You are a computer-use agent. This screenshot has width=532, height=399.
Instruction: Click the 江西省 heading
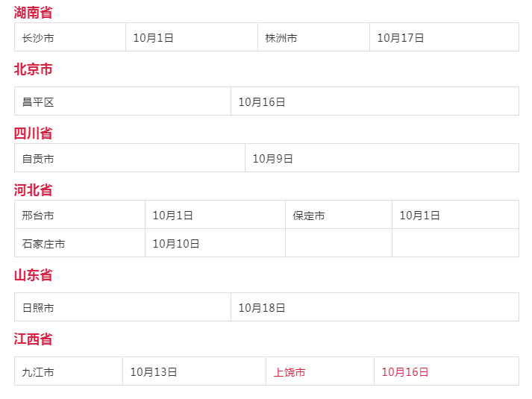point(33,339)
